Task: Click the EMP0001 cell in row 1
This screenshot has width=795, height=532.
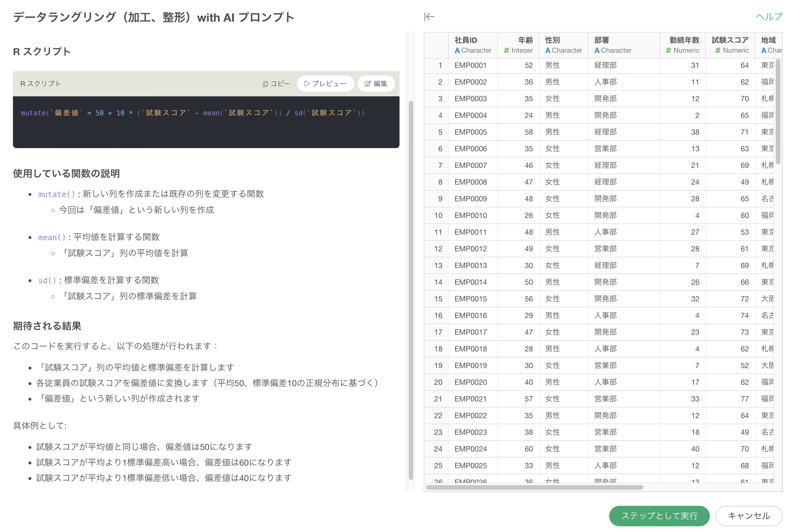Action: click(470, 66)
